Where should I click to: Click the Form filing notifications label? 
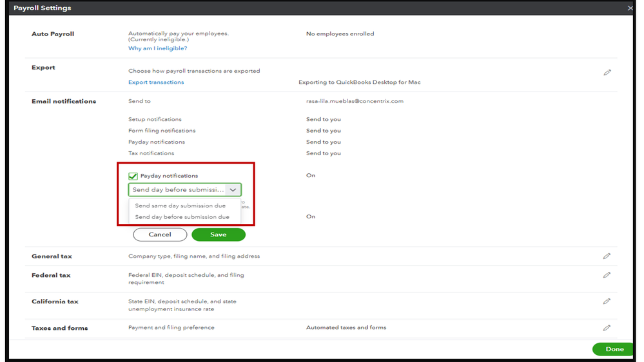click(x=162, y=131)
